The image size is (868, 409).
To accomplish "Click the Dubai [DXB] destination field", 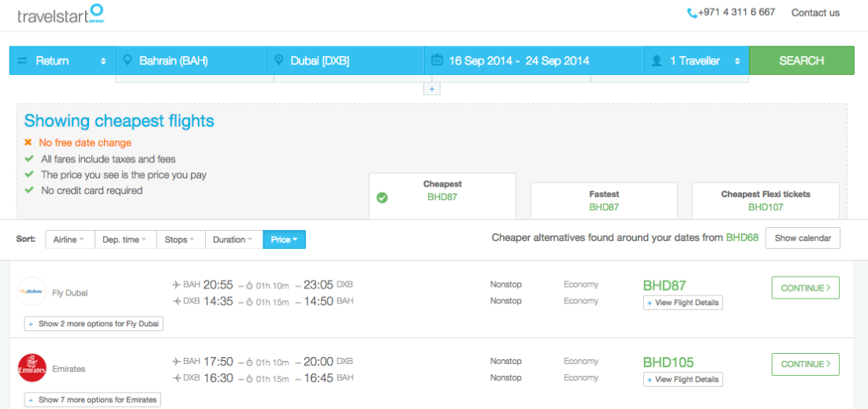I will point(345,61).
